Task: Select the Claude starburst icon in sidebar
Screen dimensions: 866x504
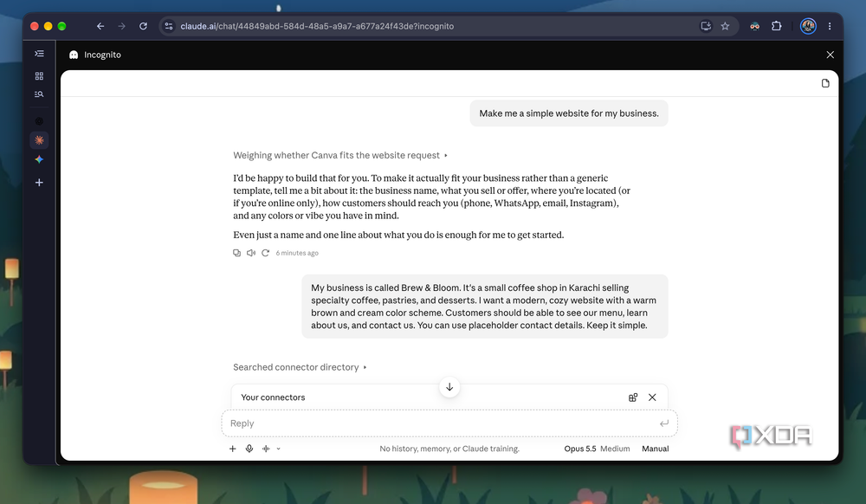Action: point(39,140)
